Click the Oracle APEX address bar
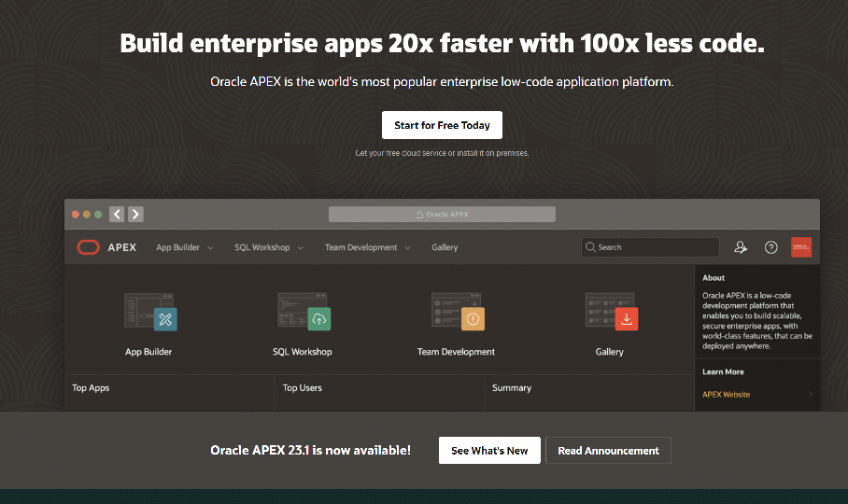Viewport: 848px width, 504px height. pos(442,215)
